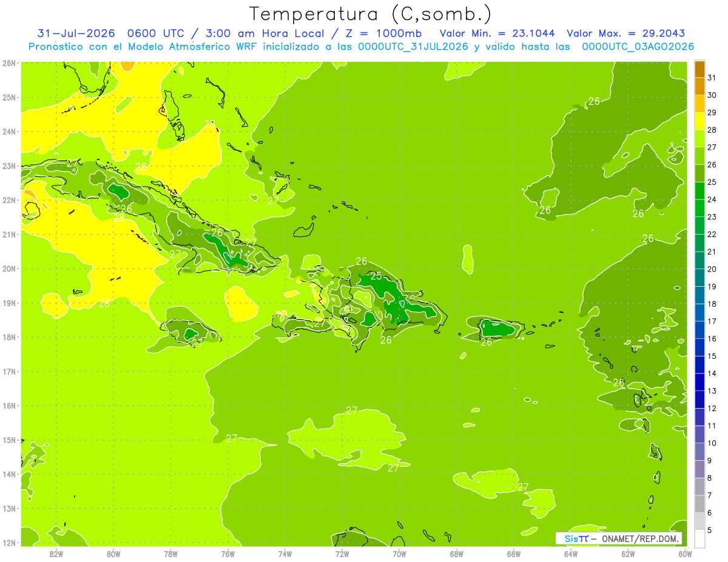Click the 70W longitude axis label
Viewport: 728px width, 562px height.
pos(399,554)
